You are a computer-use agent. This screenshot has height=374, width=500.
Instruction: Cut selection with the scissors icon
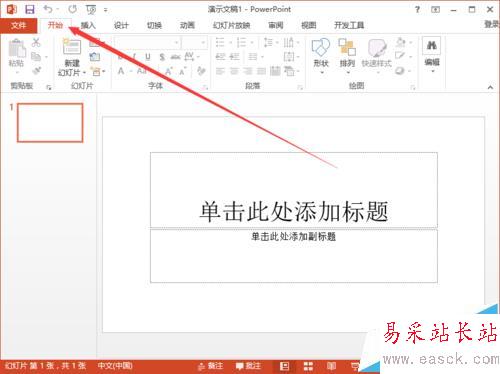tap(36, 42)
